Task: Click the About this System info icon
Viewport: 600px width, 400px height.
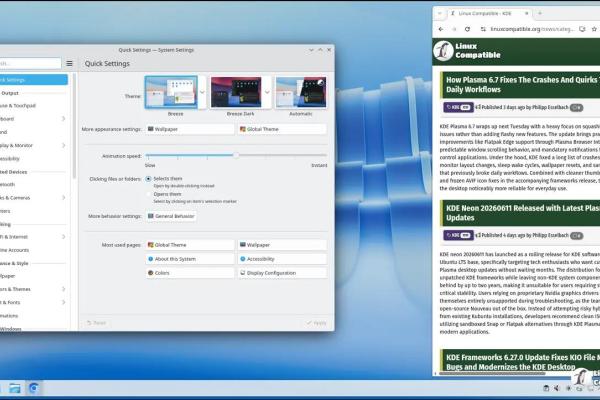Action: pos(150,259)
